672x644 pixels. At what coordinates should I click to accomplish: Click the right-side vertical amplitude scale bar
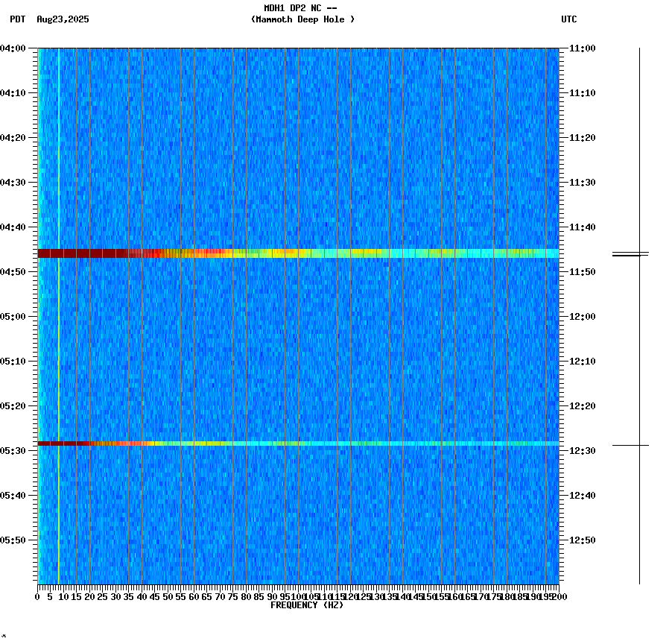pyautogui.click(x=641, y=313)
